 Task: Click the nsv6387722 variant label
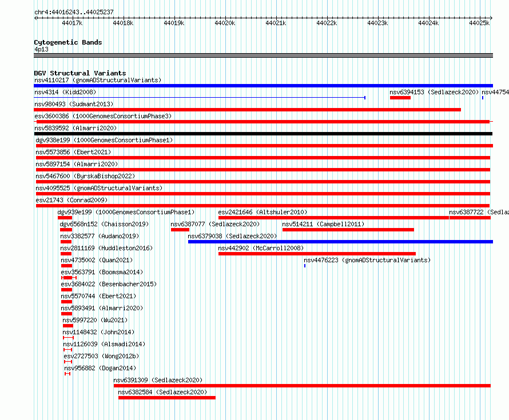point(479,212)
